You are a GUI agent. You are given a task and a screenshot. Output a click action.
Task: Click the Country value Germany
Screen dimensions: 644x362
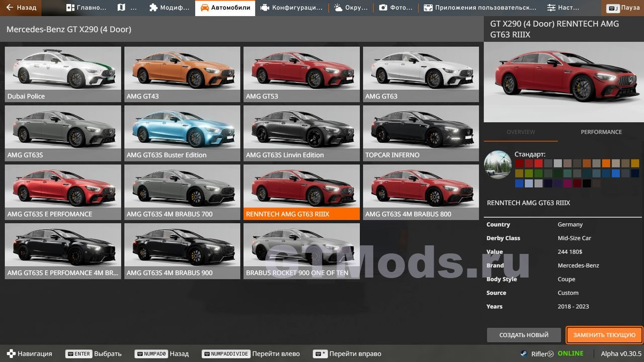pos(570,225)
